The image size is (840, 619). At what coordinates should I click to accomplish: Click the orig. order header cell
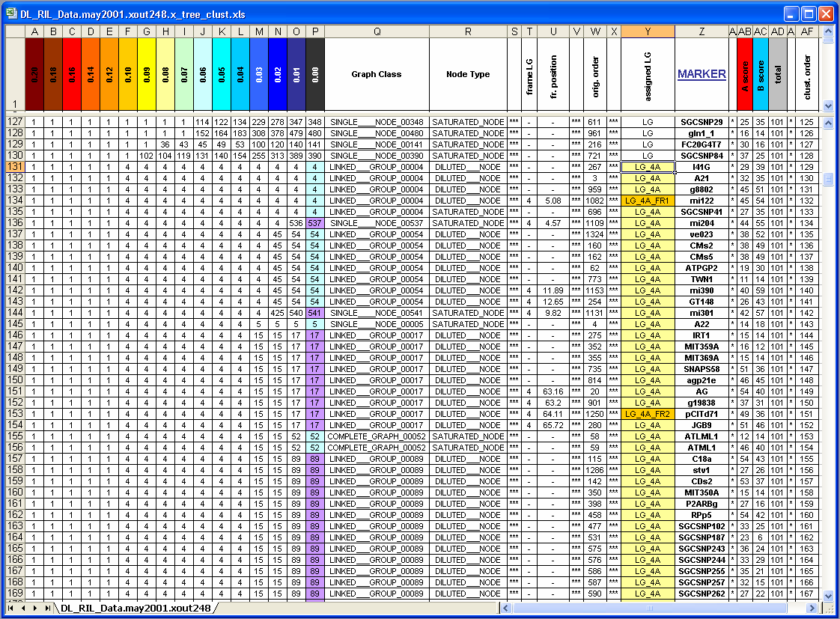coord(595,74)
